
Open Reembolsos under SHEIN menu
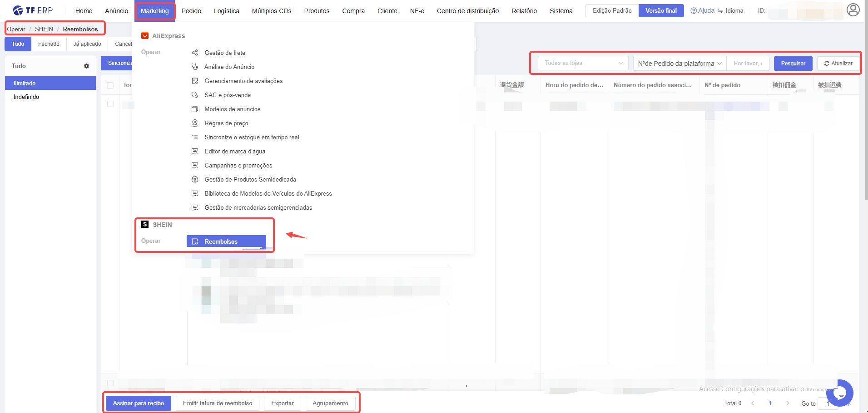tap(226, 241)
